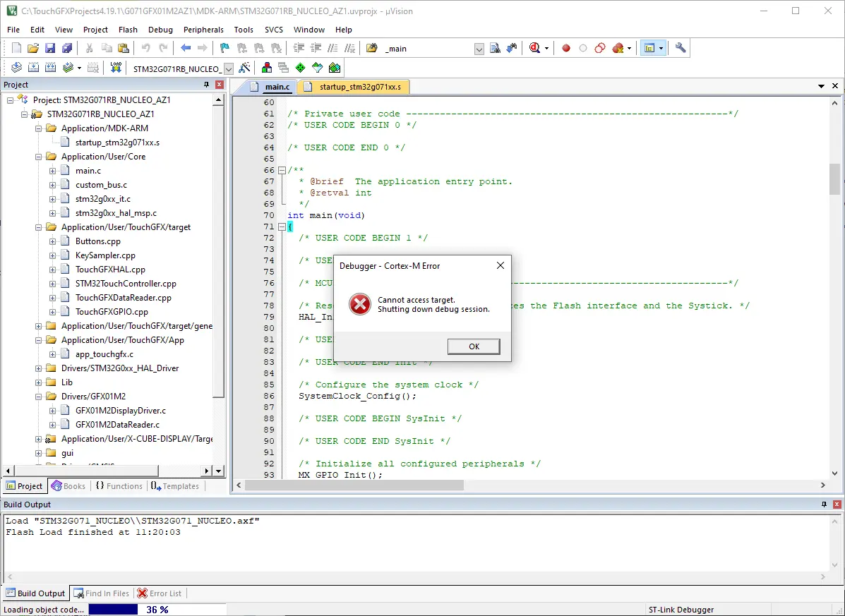845x616 pixels.
Task: Expand the Drivers/STM32G0xx_HAL_Driver folder
Action: [38, 368]
